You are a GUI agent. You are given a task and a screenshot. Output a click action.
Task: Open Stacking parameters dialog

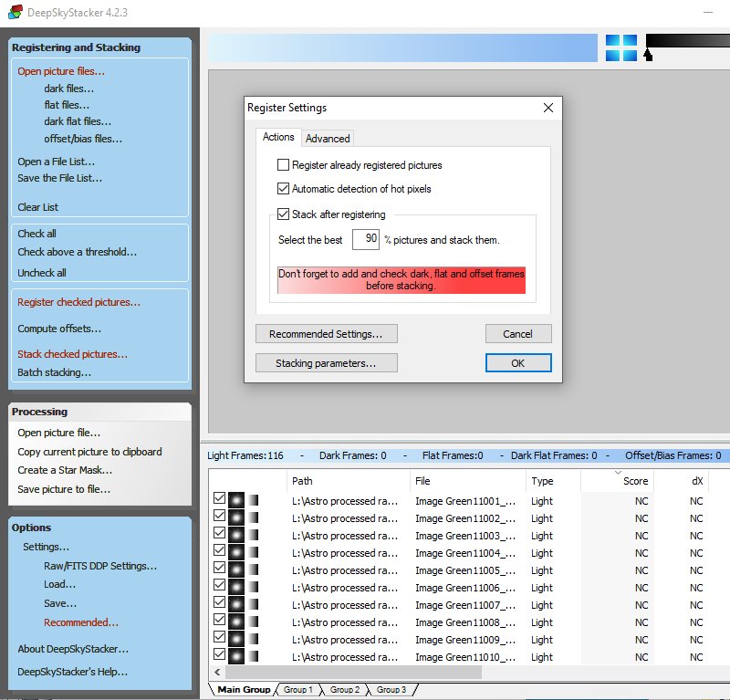click(x=327, y=363)
